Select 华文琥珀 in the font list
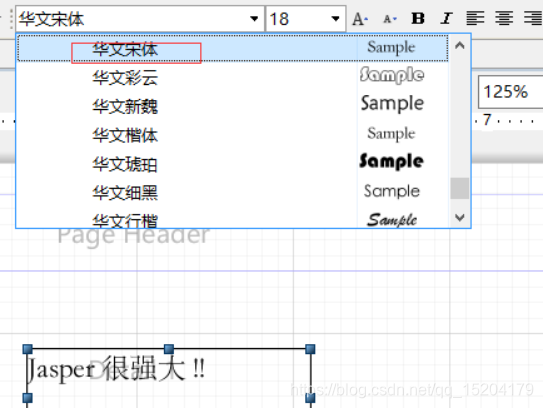This screenshot has height=408, width=543. click(233, 163)
